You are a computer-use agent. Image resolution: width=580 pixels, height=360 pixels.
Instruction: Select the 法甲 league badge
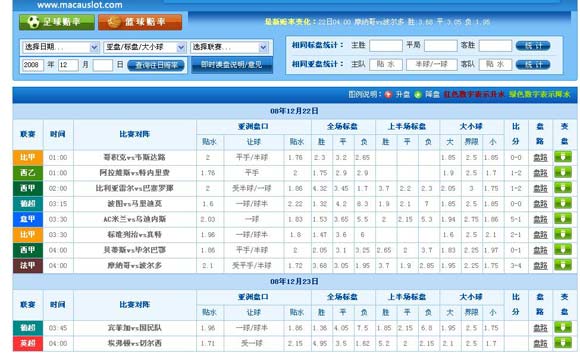coord(28,266)
